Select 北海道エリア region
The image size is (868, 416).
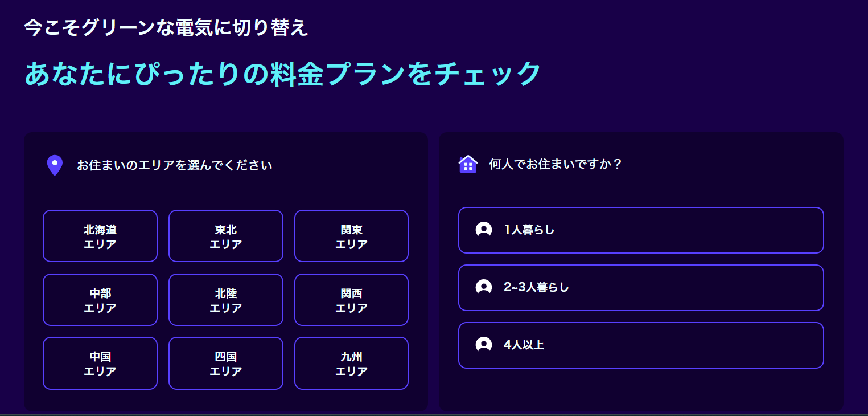[x=100, y=236]
